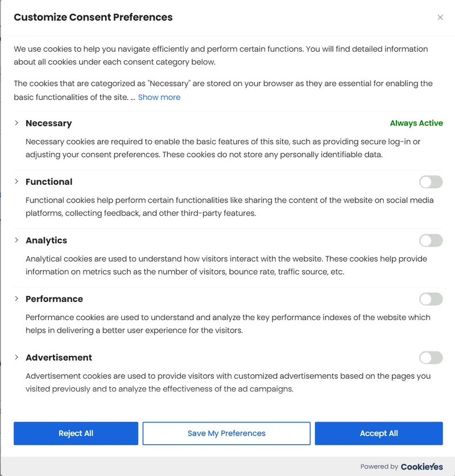455x476 pixels.
Task: Click Save My Preferences
Action: [x=226, y=433]
